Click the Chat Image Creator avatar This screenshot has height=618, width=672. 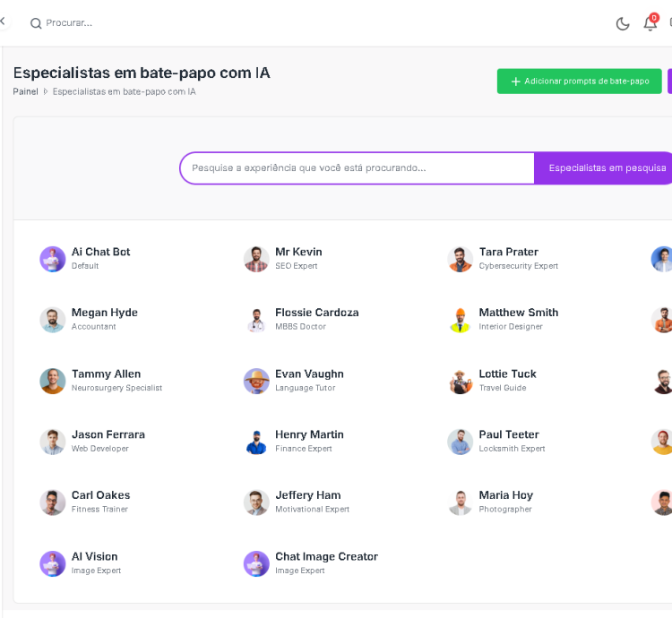pos(256,563)
